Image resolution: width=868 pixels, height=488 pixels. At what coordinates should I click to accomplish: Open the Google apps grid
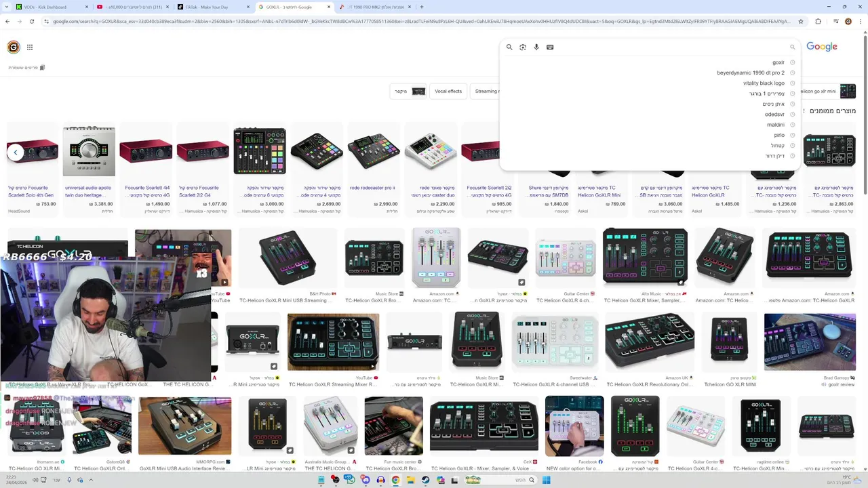click(30, 47)
